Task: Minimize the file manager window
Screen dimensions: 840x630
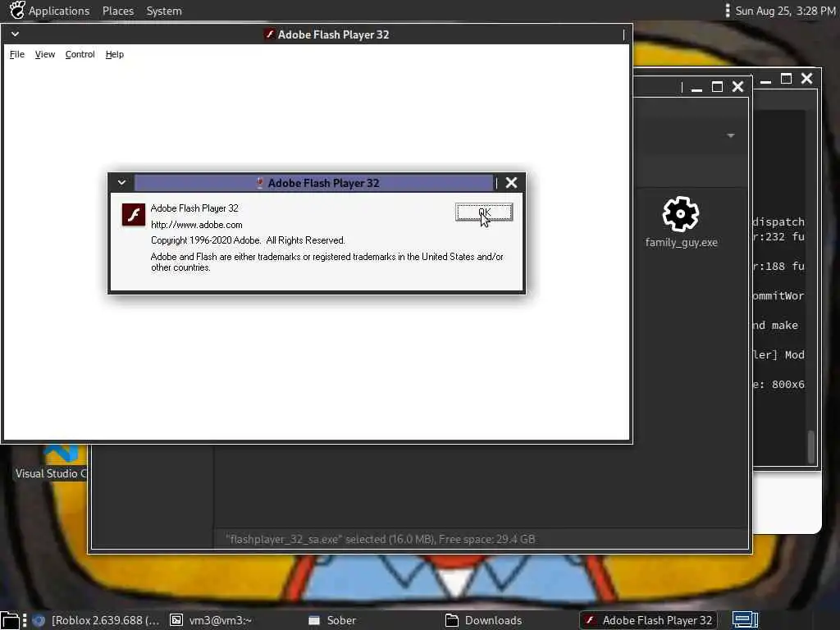Action: (696, 87)
